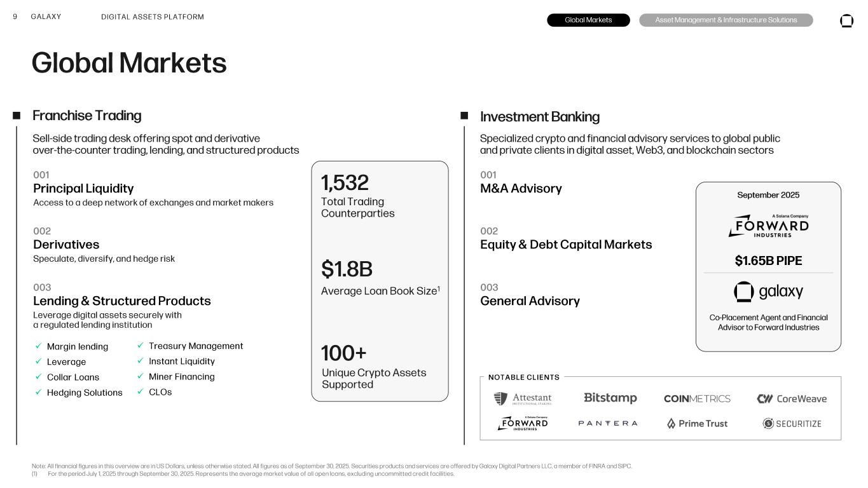Click the M&A Advisory heading

(x=521, y=189)
